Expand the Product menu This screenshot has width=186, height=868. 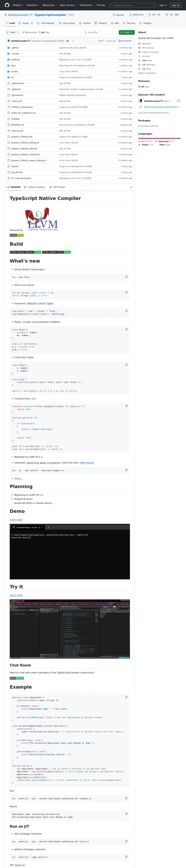pyautogui.click(x=18, y=5)
